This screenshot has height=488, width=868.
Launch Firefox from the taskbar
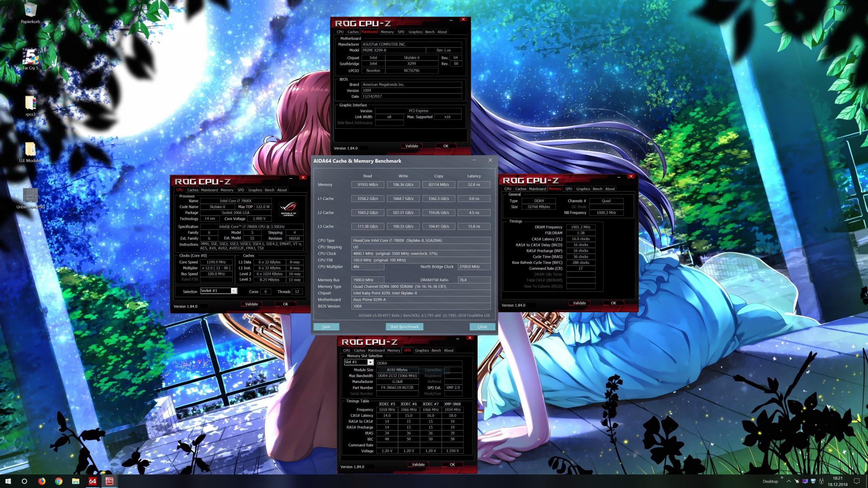click(x=42, y=481)
